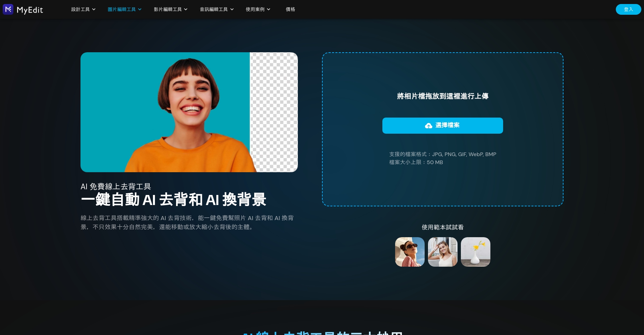644x335 pixels.
Task: Expand the 圖片編輯工具 chevron arrow
Action: [x=140, y=9]
